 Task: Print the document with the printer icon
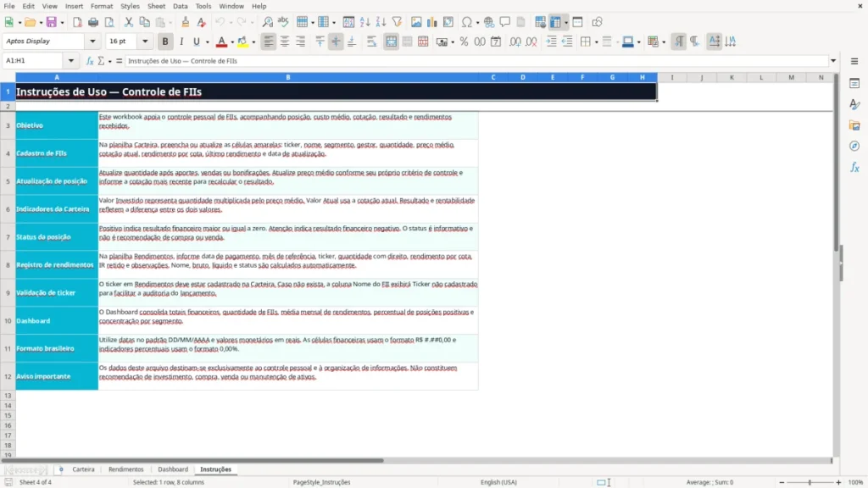(x=93, y=22)
